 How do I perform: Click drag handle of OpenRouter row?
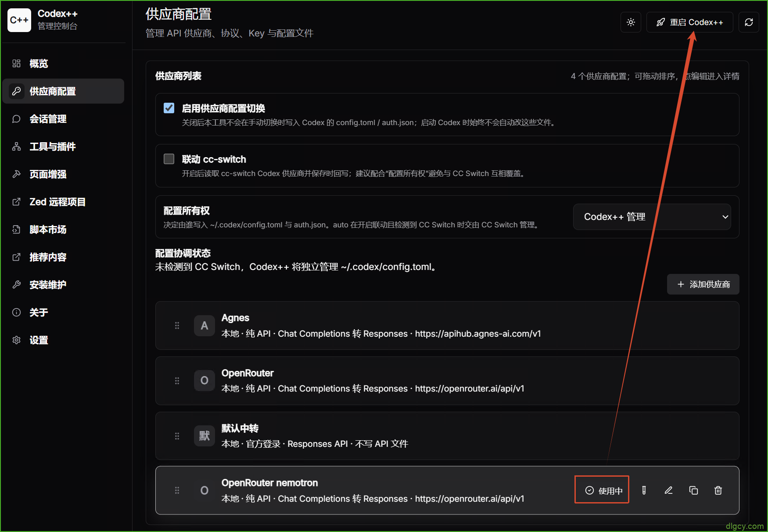177,381
